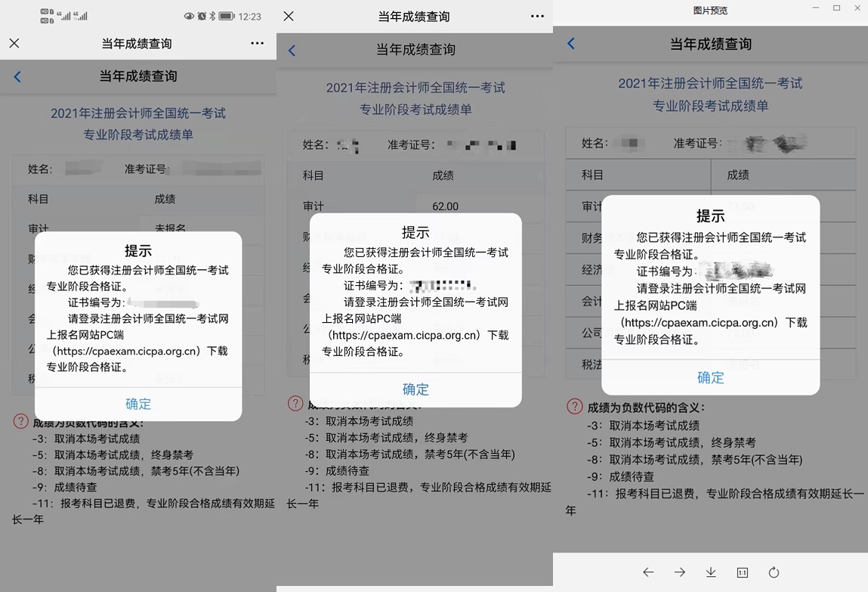Tap 确定 in the middle dialog
This screenshot has width=868, height=592.
coord(415,389)
